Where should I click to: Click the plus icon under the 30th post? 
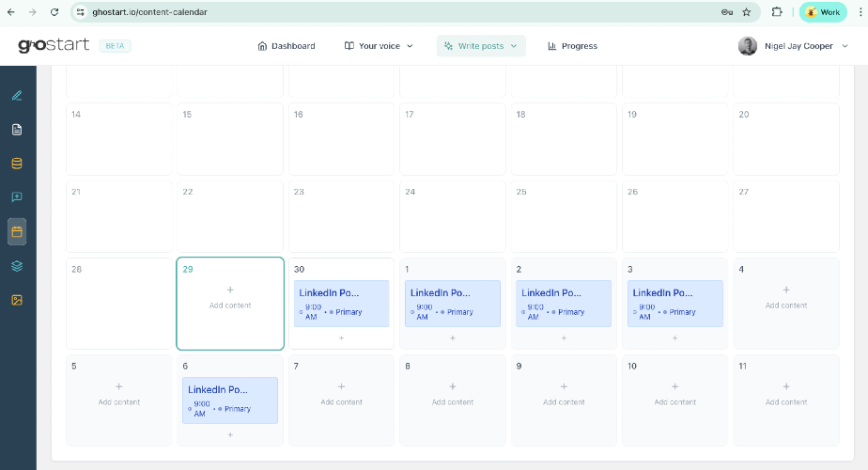point(342,338)
